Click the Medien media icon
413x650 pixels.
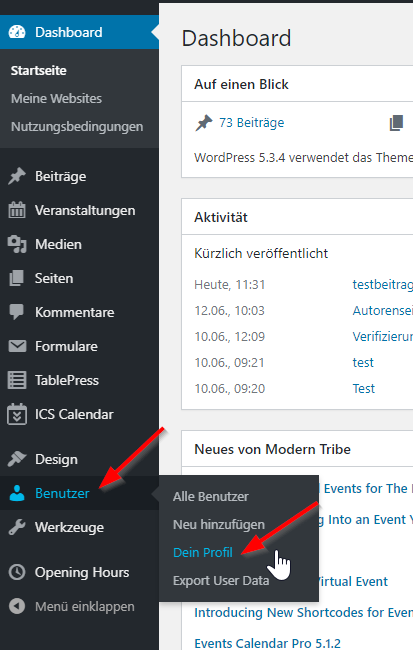[17, 244]
